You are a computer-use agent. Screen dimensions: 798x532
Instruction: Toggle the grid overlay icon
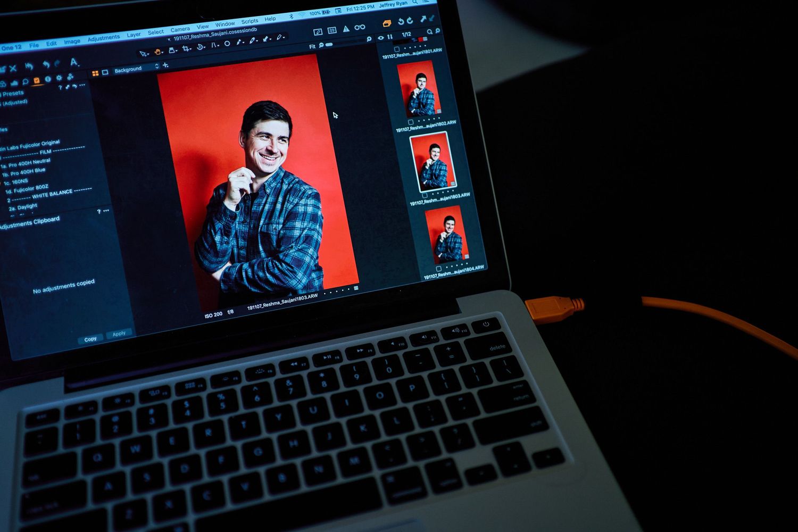pos(332,30)
